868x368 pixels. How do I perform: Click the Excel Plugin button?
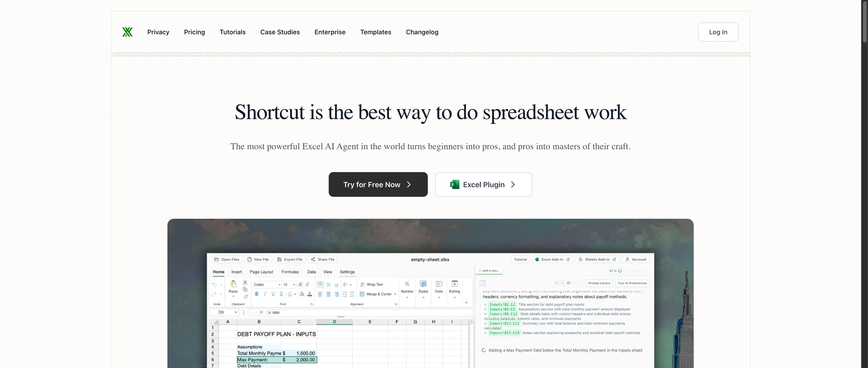pos(484,184)
